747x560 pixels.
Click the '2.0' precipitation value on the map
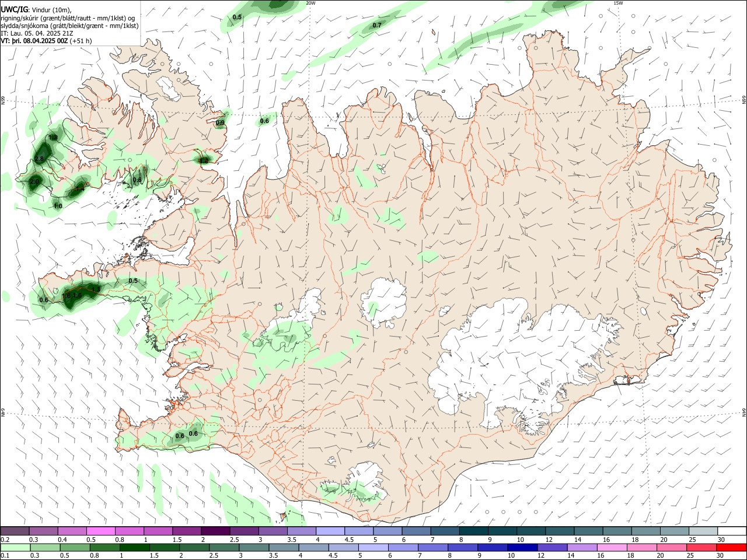tap(34, 182)
